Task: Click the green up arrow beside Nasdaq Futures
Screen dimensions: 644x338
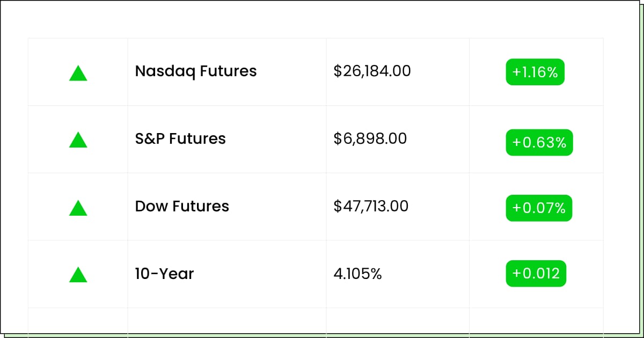Action: 78,74
